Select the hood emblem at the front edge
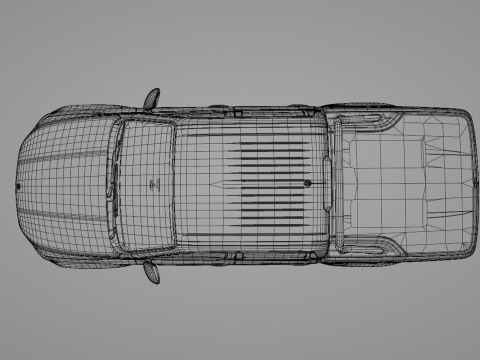 18,186
